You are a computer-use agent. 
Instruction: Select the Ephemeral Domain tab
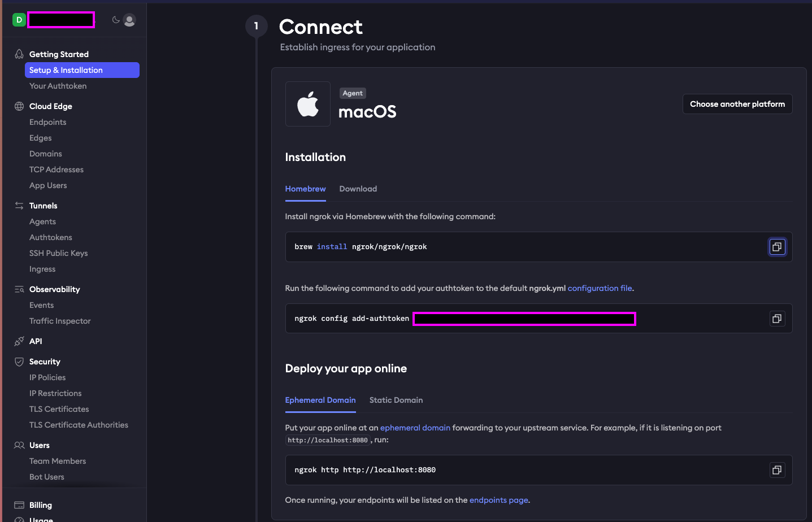(320, 400)
